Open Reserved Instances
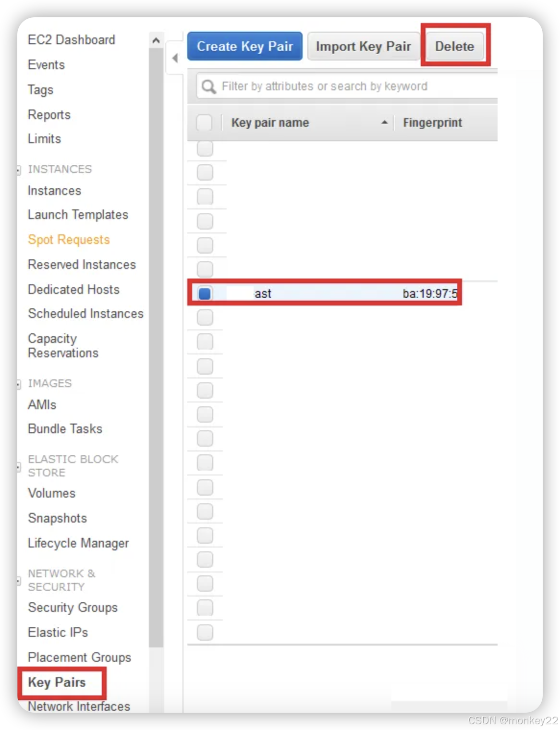This screenshot has height=730, width=560. pyautogui.click(x=82, y=265)
